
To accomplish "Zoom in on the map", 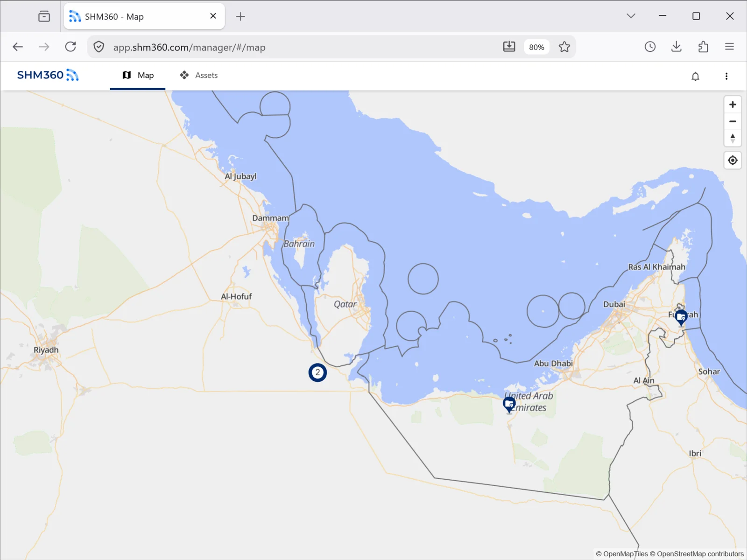I will pyautogui.click(x=733, y=105).
